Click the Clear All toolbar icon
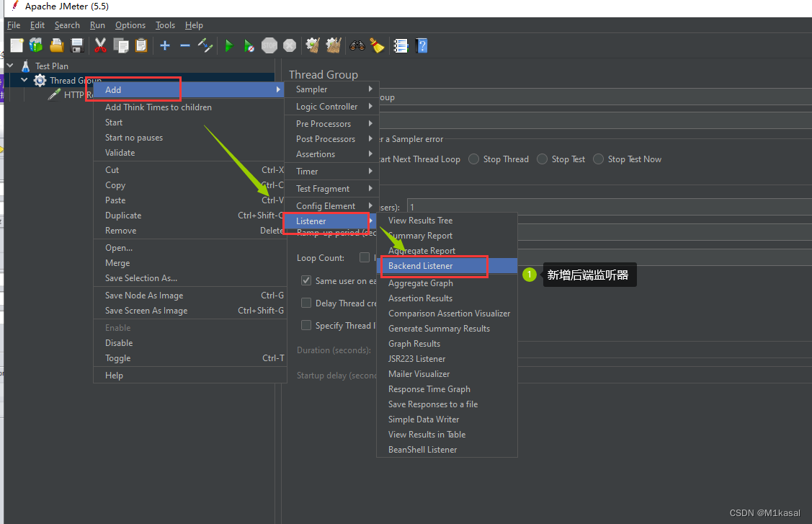Screen dimensions: 812x524 click(334, 45)
